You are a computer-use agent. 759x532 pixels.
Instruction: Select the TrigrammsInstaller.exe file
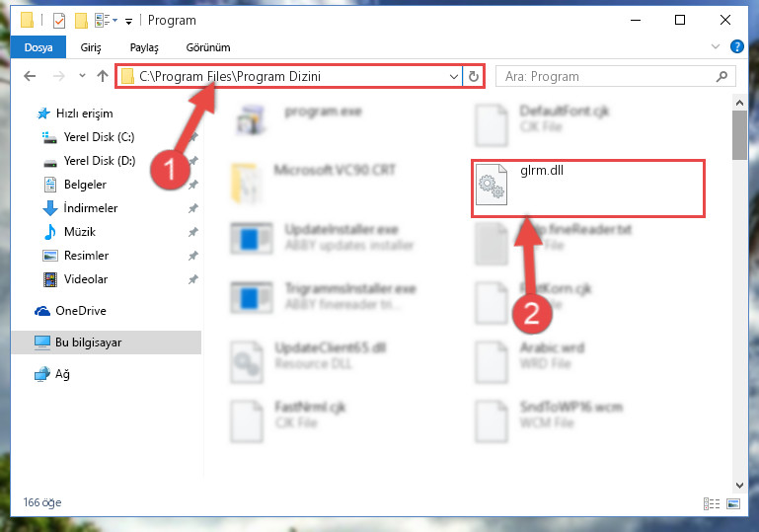tap(324, 296)
